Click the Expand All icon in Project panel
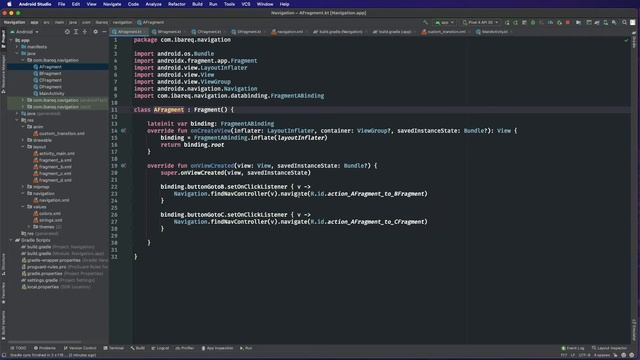The height and width of the screenshot is (360, 640). [x=76, y=31]
